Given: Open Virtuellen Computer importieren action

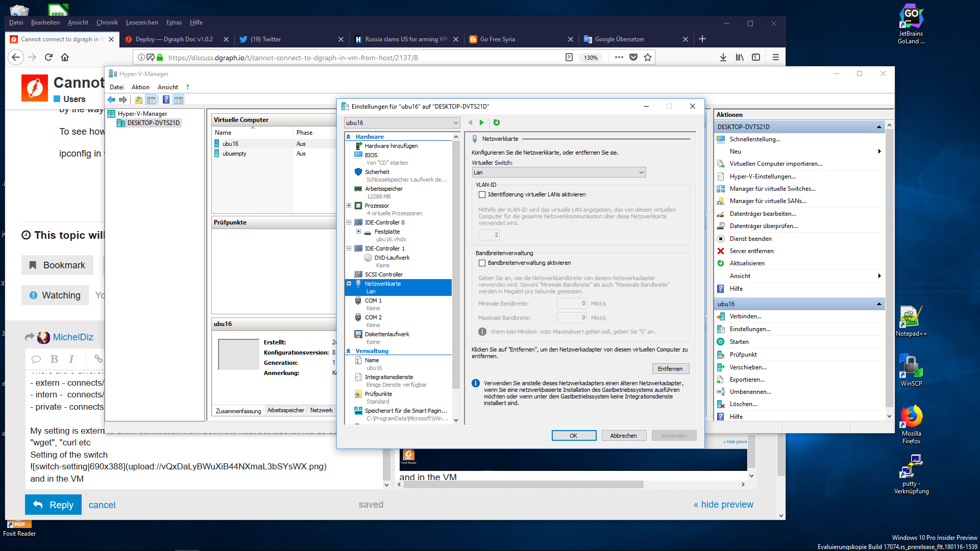Looking at the screenshot, I should 775,164.
